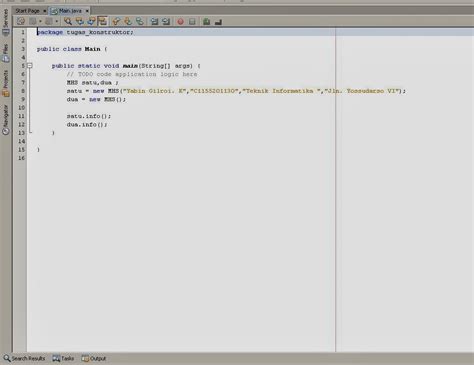Click the "Teknik Informatika " string literal

pos(281,91)
